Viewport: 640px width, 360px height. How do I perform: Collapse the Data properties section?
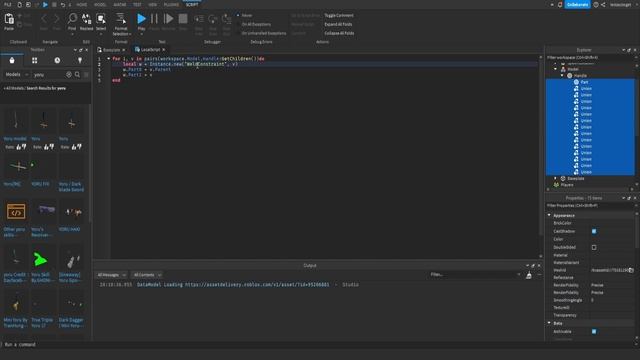[x=549, y=323]
